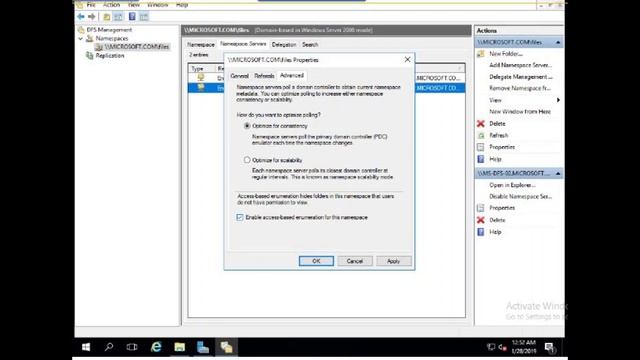Toggle the Show/Hide Console Tree toolbar icon
640x360 pixels.
[x=118, y=17]
